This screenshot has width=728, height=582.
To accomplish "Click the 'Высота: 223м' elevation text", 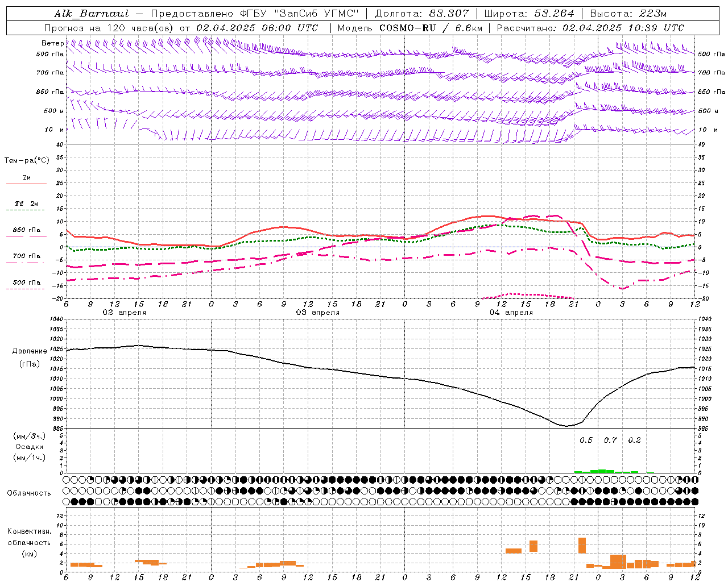I will click(628, 14).
